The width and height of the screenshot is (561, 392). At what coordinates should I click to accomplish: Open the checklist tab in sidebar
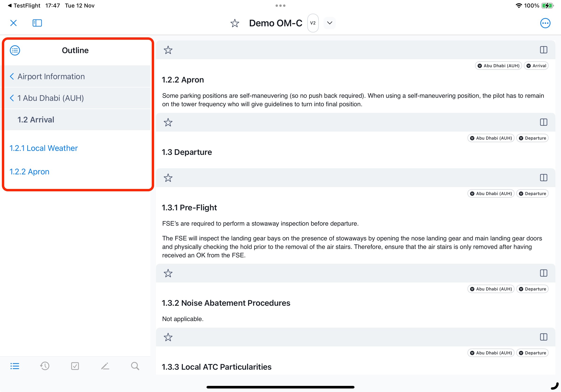pos(75,366)
